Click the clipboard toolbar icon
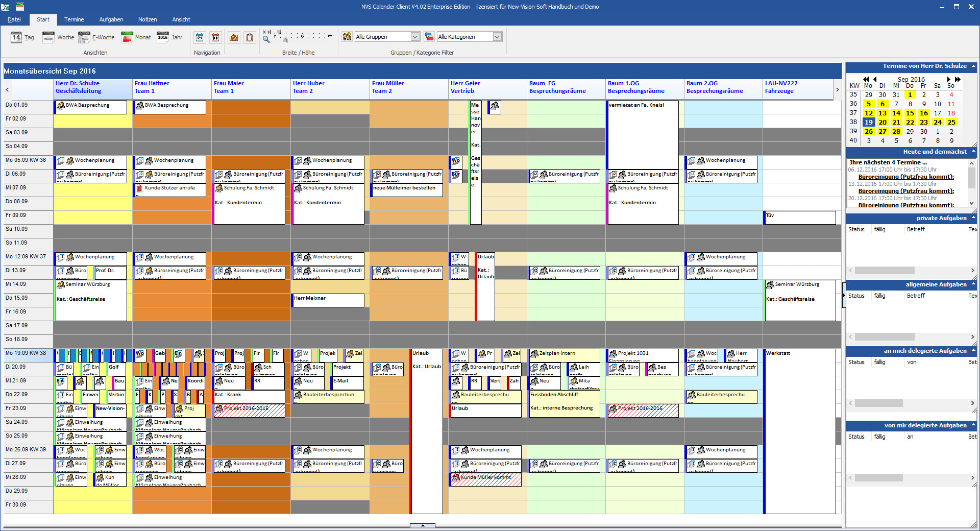This screenshot has width=980, height=531. (250, 37)
